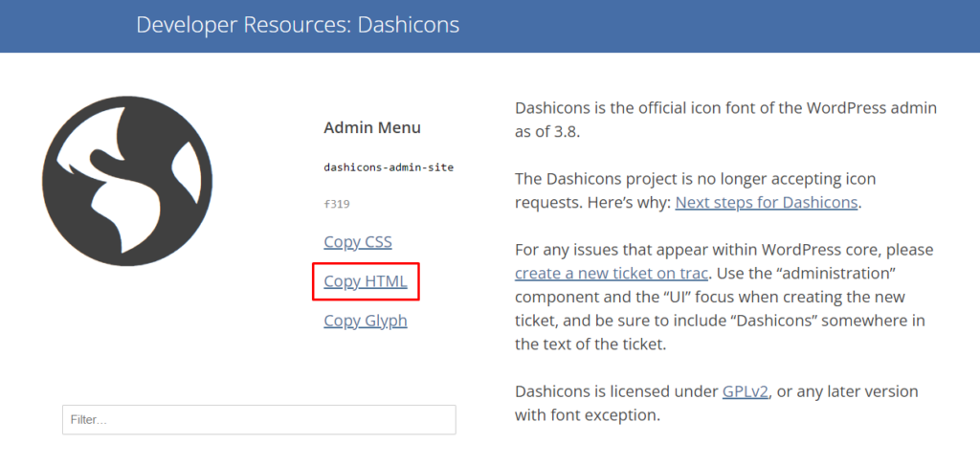Screen dimensions: 980x467
Task: Click the Developer Resources: Dashicons header title
Action: coord(298,24)
